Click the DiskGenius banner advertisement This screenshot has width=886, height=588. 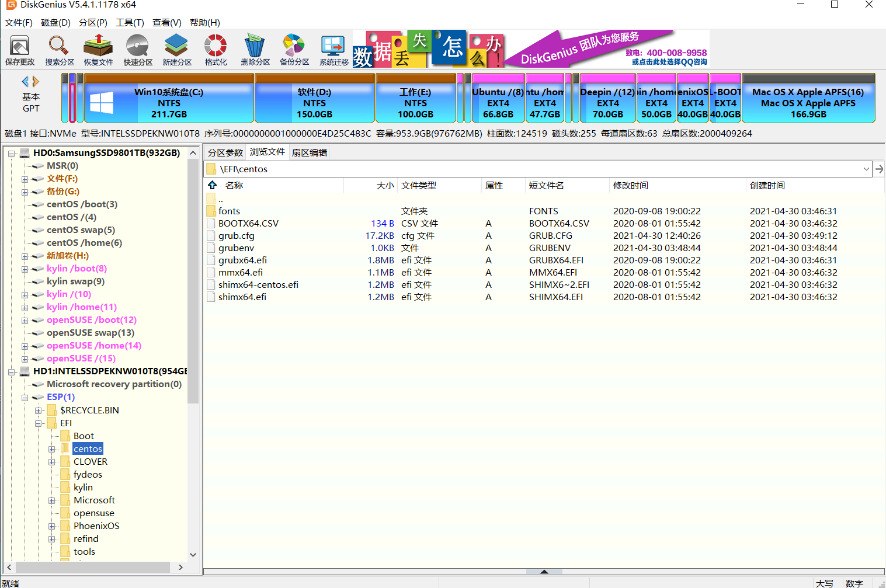pyautogui.click(x=530, y=49)
